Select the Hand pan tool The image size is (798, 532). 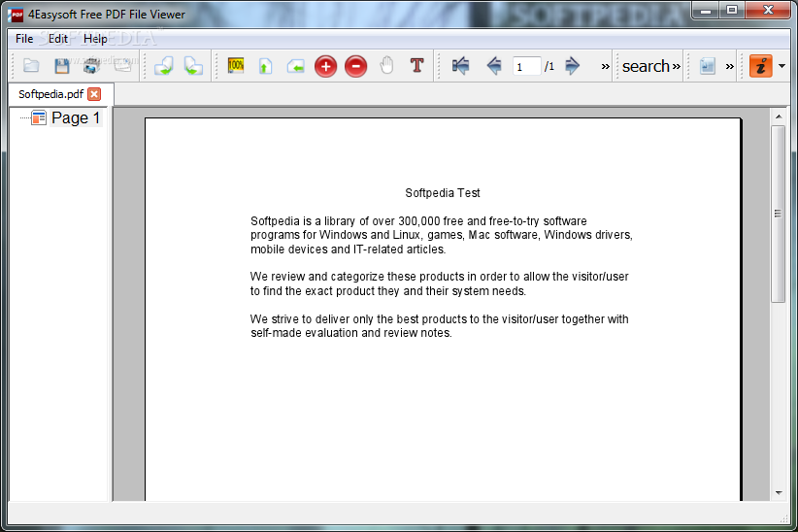(386, 66)
